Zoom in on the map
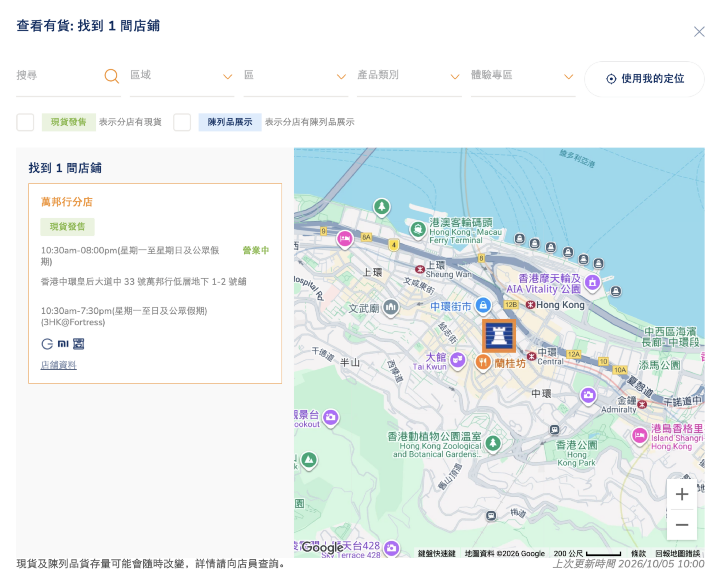The width and height of the screenshot is (720, 587). [x=682, y=494]
